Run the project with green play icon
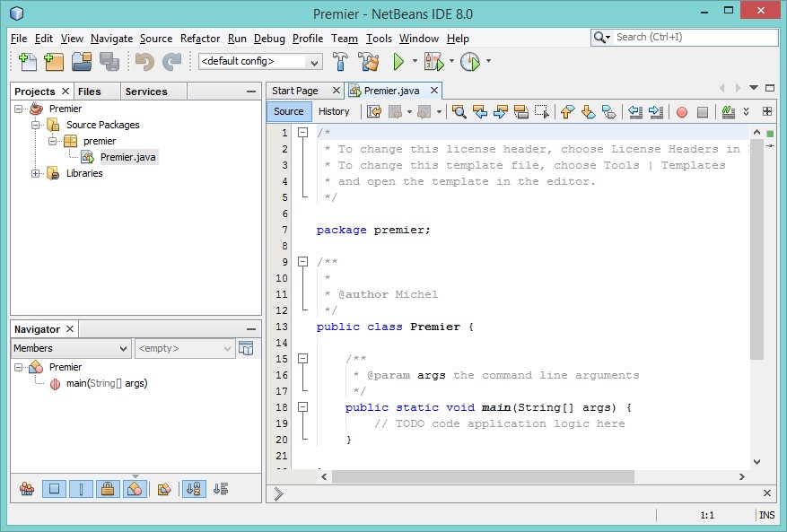Viewport: 787px width, 532px height. [x=399, y=62]
